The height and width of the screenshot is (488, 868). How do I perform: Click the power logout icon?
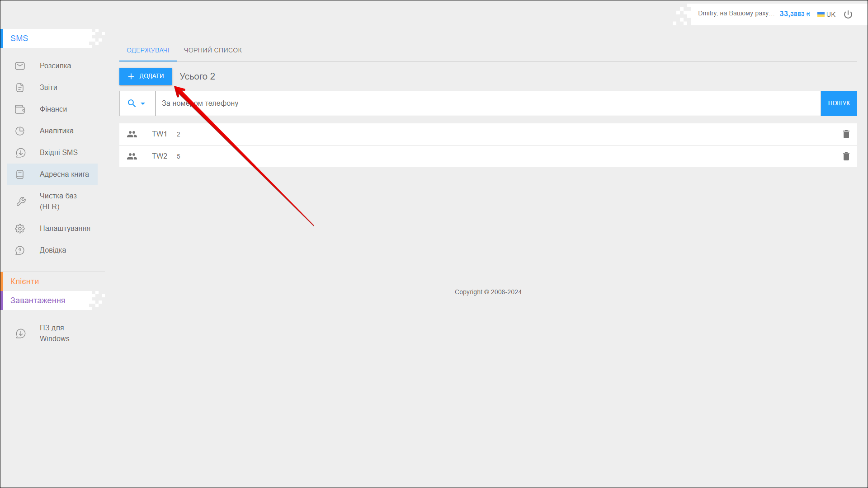click(848, 14)
